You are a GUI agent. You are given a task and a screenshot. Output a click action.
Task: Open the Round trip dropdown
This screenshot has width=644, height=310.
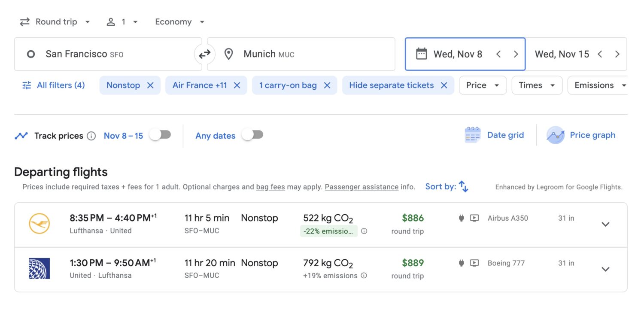[x=55, y=21]
